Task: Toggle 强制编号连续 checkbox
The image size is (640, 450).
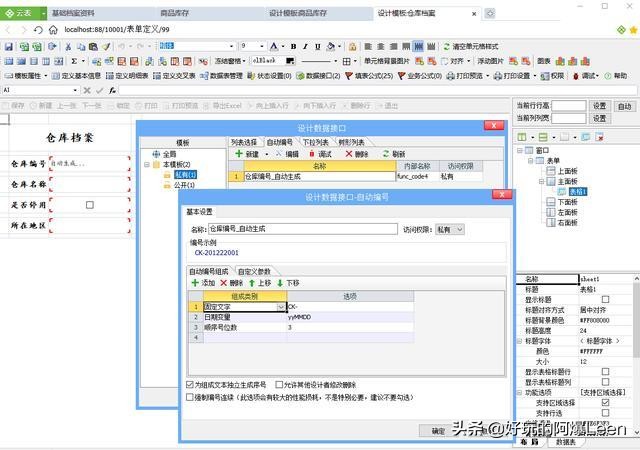Action: [x=189, y=397]
